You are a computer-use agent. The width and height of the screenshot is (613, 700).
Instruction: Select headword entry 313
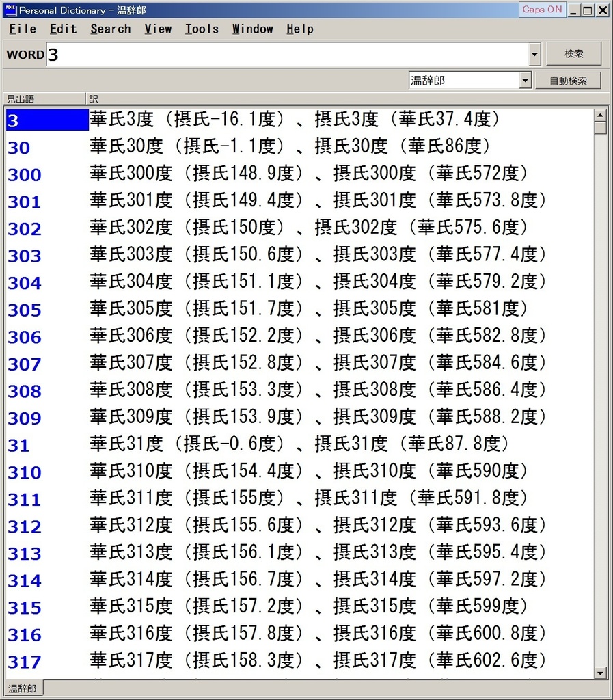click(25, 553)
